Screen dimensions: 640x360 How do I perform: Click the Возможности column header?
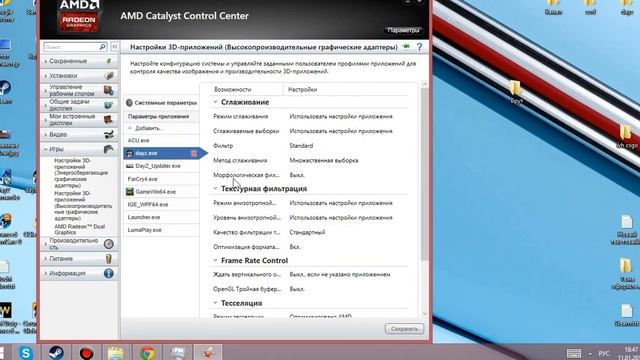click(x=233, y=89)
